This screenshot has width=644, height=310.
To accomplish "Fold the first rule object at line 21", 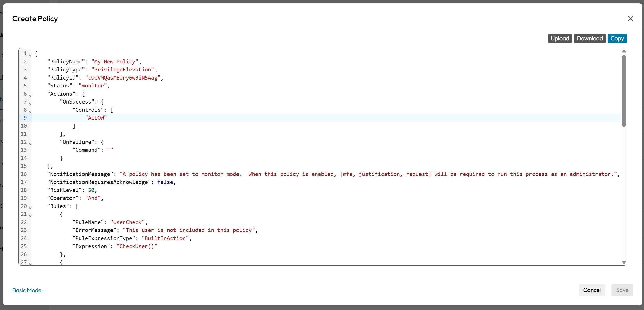I will coord(30,216).
